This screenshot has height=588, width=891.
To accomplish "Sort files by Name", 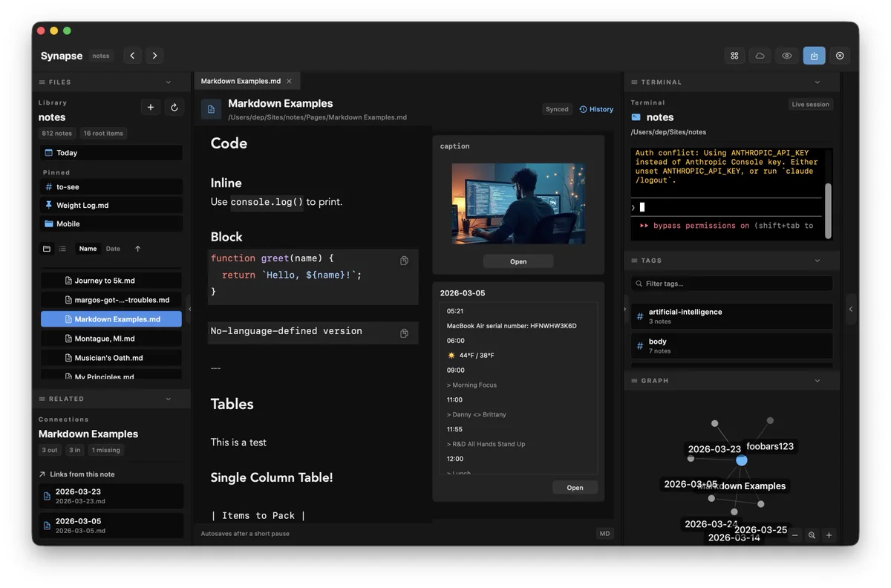I will 88,249.
